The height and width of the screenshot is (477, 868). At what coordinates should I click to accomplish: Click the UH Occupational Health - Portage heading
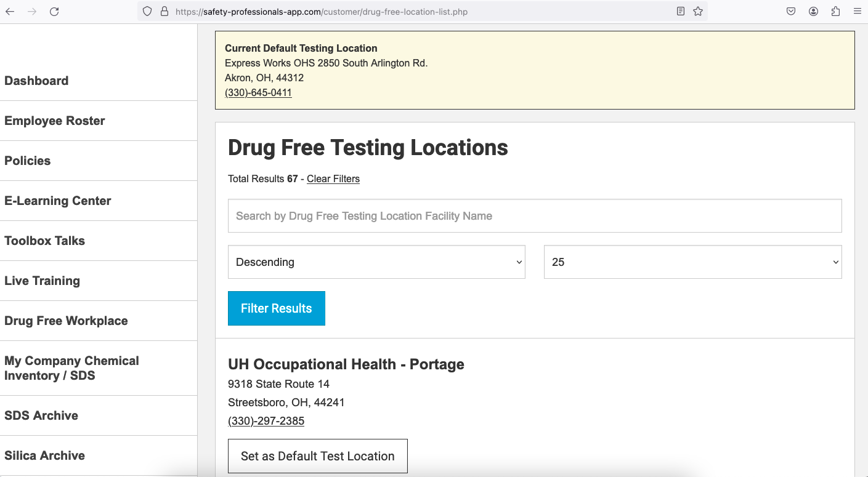click(x=346, y=364)
